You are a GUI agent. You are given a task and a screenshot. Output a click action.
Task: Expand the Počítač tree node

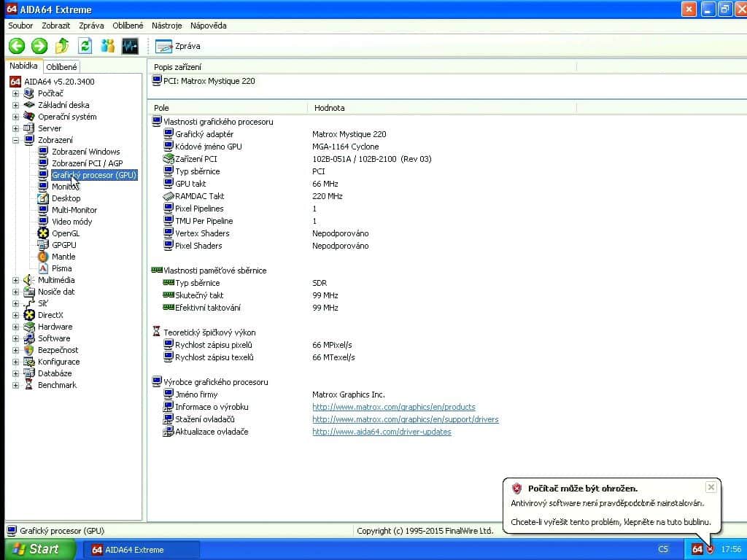click(16, 94)
